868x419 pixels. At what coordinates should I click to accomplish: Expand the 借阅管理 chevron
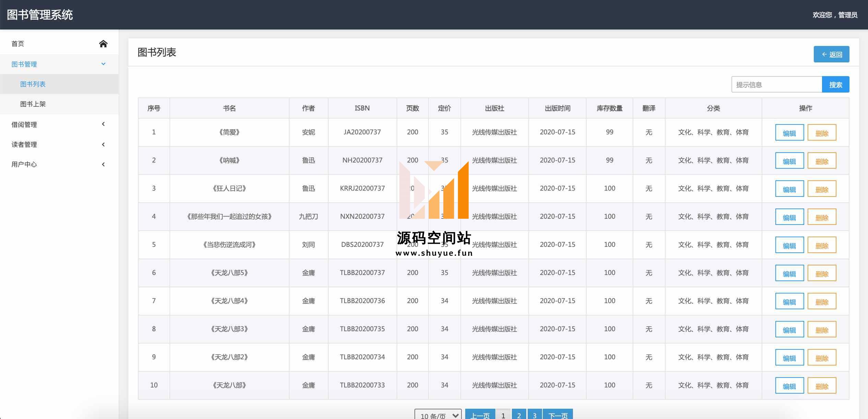coord(103,124)
